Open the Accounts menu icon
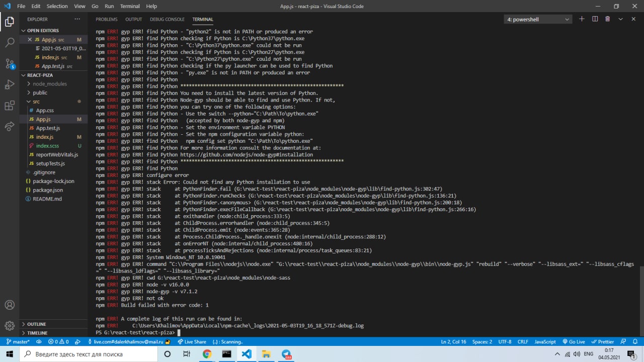The image size is (644, 362). click(x=10, y=305)
